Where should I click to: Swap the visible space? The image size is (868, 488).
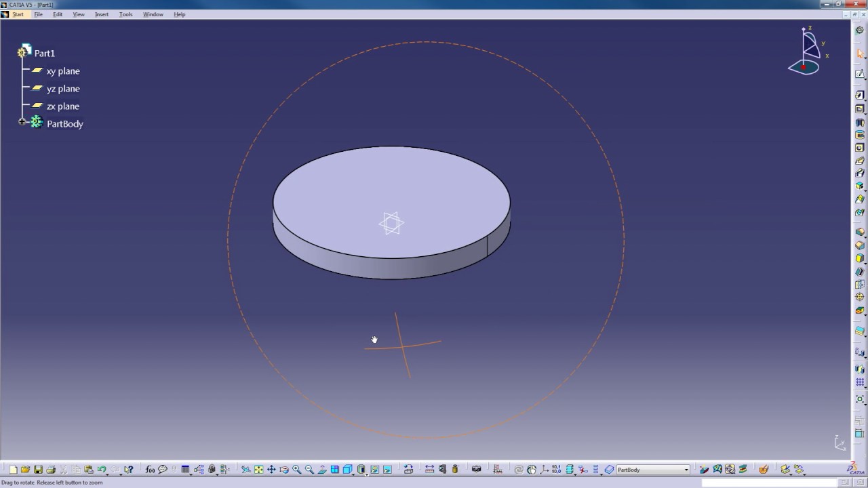(x=387, y=469)
